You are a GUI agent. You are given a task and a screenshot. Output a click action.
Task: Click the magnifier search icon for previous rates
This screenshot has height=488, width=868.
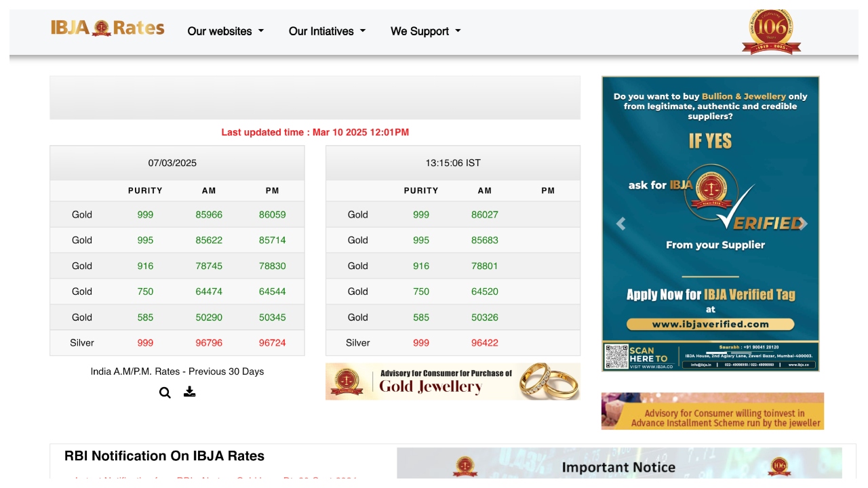(165, 392)
